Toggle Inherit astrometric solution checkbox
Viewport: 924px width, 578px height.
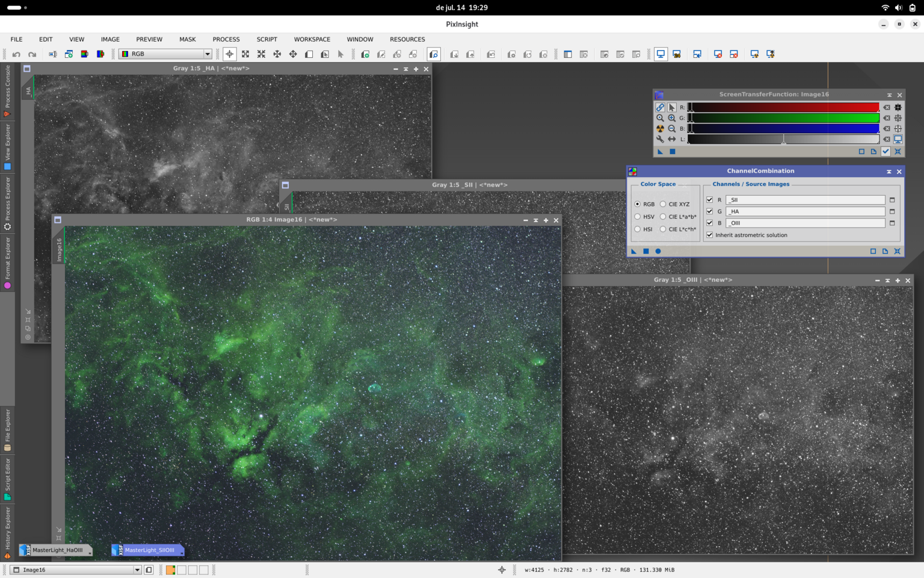(710, 235)
